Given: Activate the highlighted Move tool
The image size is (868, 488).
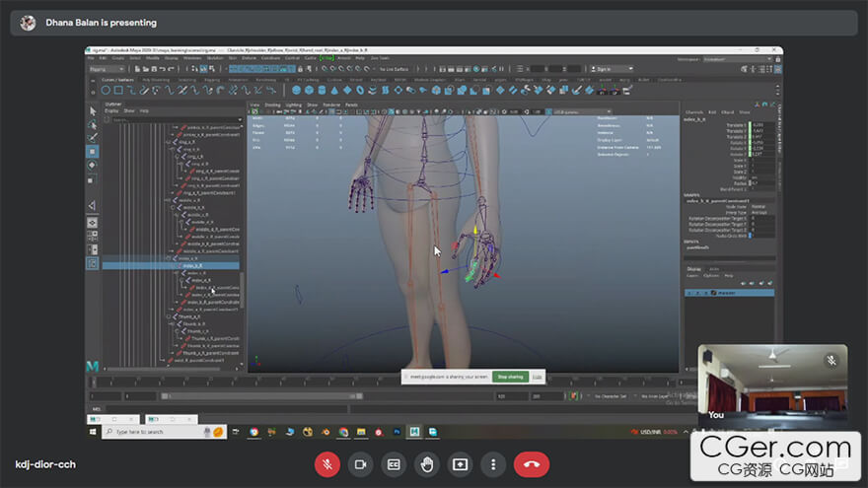Looking at the screenshot, I should coord(93,151).
